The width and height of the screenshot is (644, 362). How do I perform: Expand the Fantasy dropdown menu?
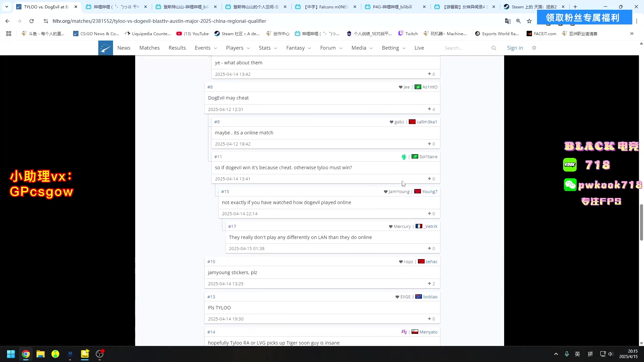pyautogui.click(x=299, y=48)
